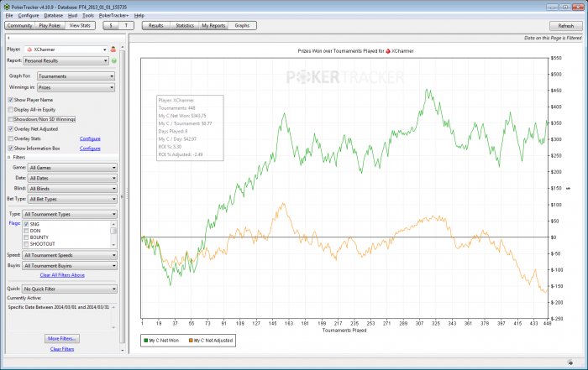
Task: Click the status bar icon at bottom right
Action: pos(570,362)
